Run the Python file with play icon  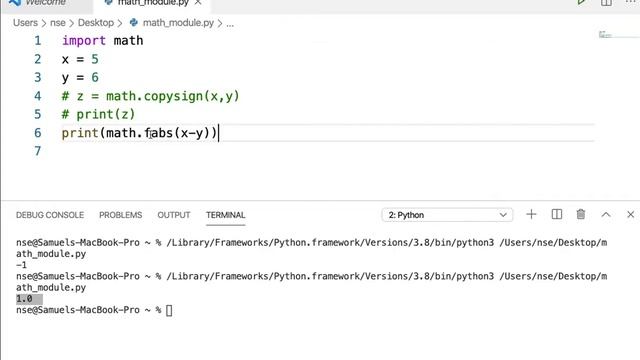(582, 2)
